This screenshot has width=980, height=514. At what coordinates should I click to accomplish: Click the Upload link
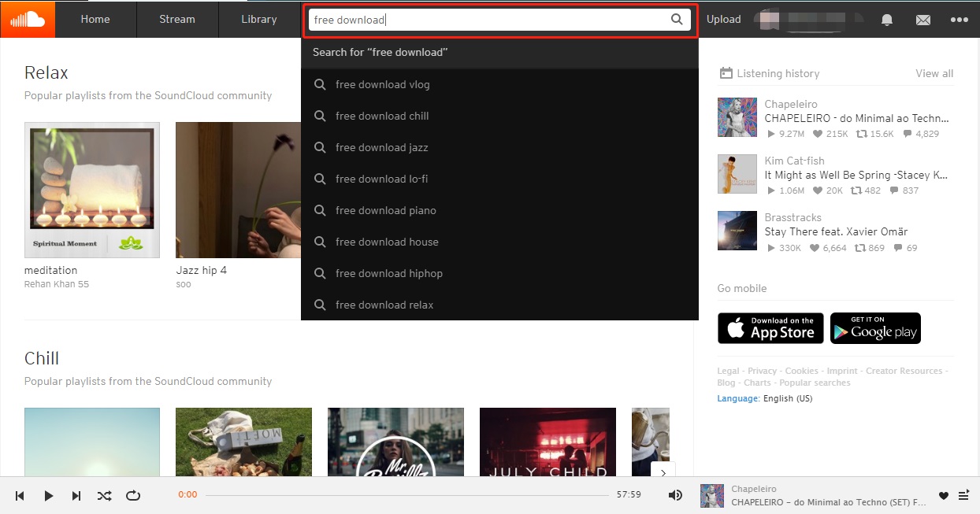[x=723, y=19]
